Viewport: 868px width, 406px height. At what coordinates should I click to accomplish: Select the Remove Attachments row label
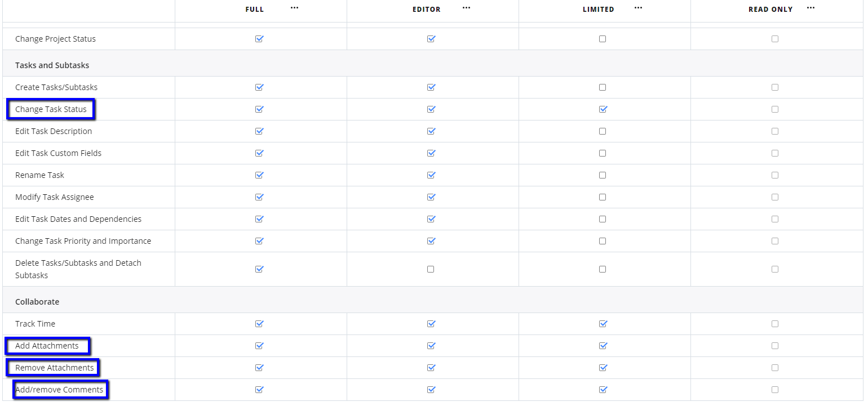click(x=54, y=368)
